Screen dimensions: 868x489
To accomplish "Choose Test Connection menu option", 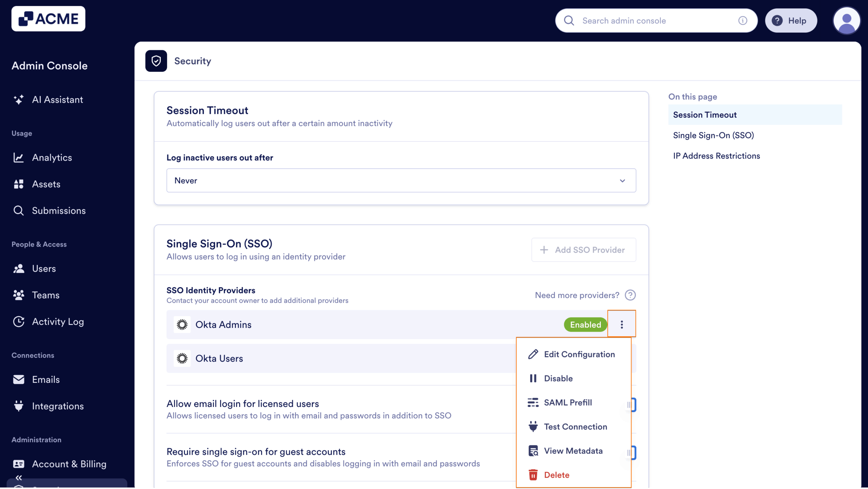I will (x=573, y=427).
